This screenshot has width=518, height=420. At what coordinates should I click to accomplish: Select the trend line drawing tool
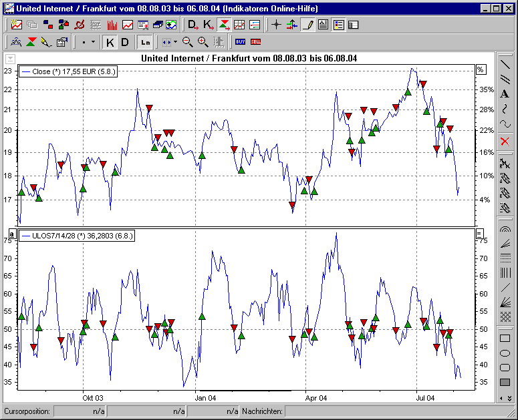coord(505,65)
